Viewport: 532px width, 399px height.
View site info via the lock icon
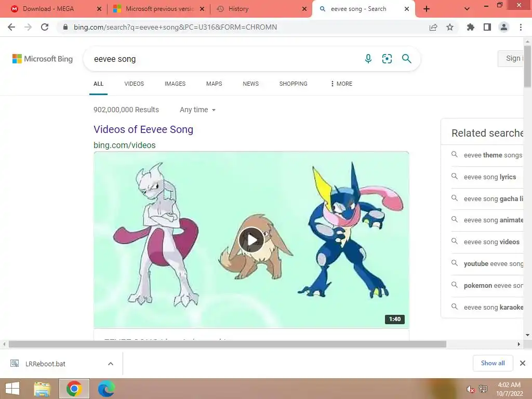(65, 27)
